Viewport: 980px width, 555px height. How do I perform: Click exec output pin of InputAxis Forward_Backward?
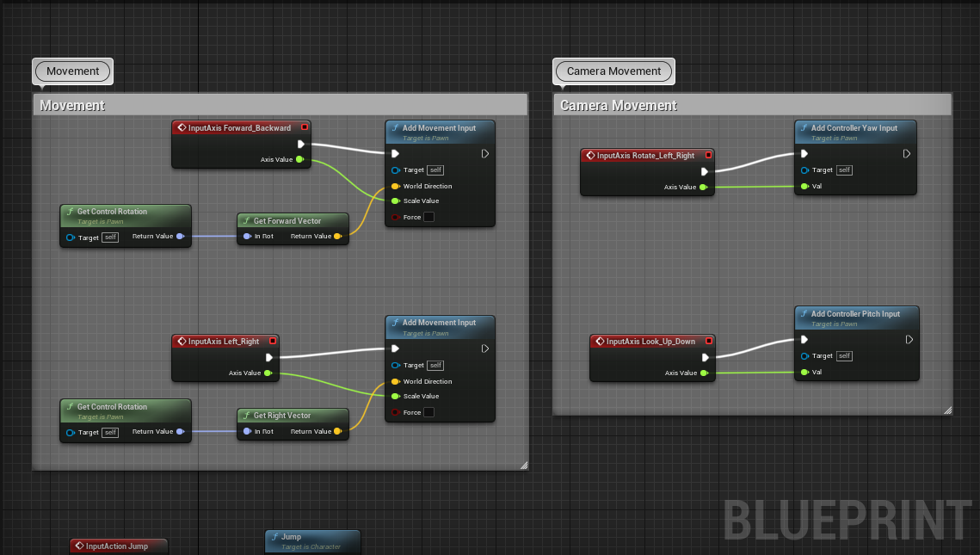coord(301,145)
